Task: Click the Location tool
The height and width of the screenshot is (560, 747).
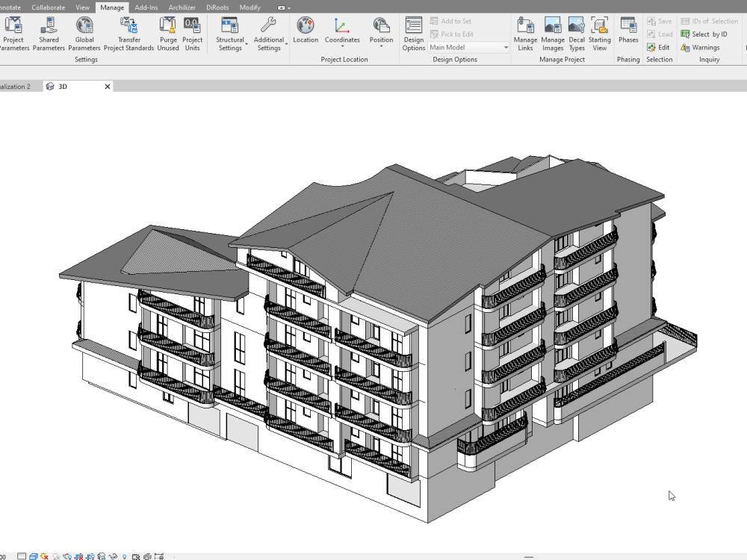Action: [306, 34]
